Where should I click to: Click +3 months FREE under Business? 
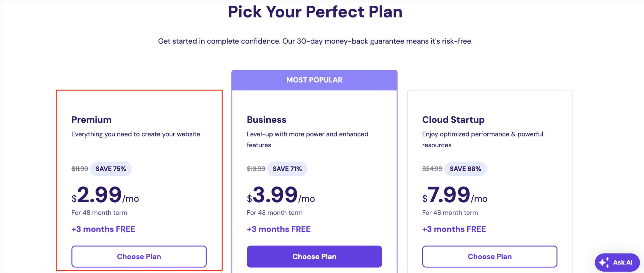tap(279, 229)
